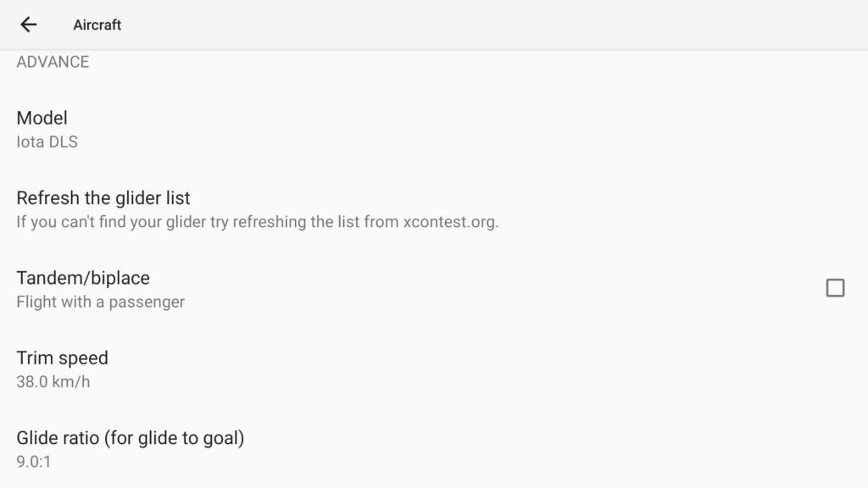Tap the 38.0 km/h value
Viewport: 868px width, 488px height.
pyautogui.click(x=53, y=382)
